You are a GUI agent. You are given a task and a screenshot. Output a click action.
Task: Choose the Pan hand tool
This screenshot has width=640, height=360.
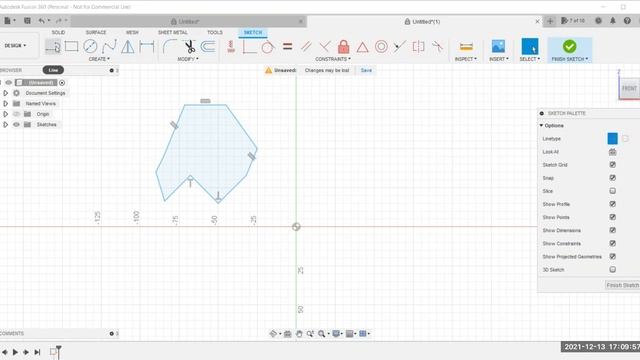tap(299, 334)
